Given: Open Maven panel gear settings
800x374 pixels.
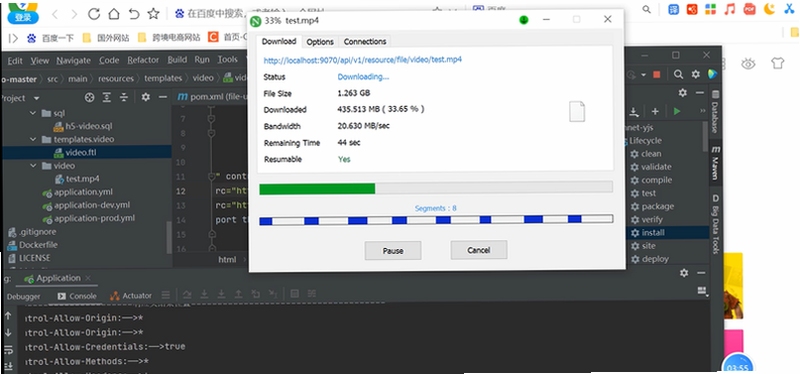Looking at the screenshot, I should (683, 93).
